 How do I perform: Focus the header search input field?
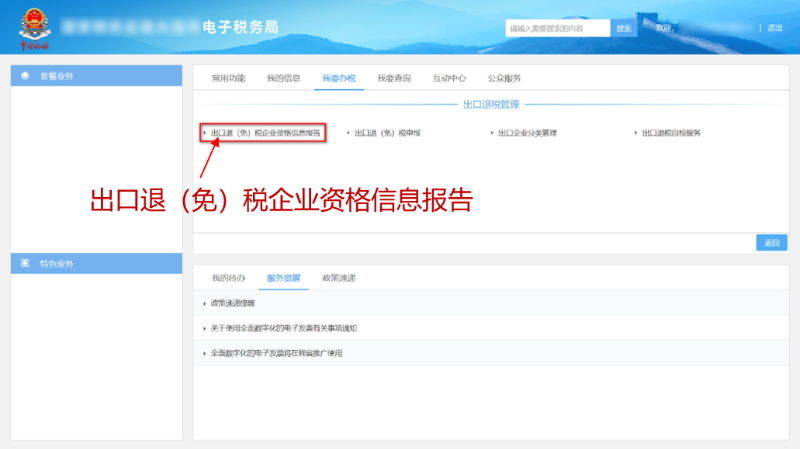[x=557, y=28]
